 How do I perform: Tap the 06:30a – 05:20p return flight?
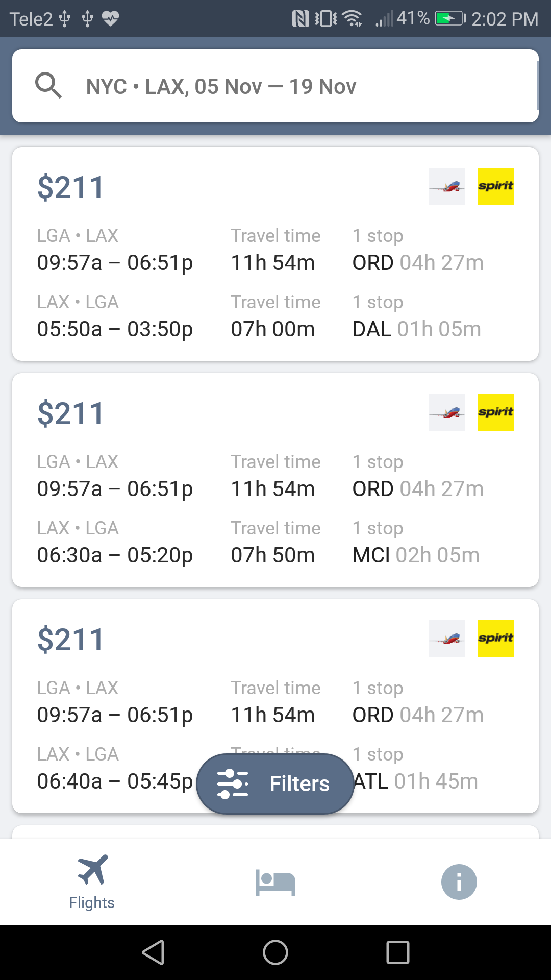pos(115,555)
